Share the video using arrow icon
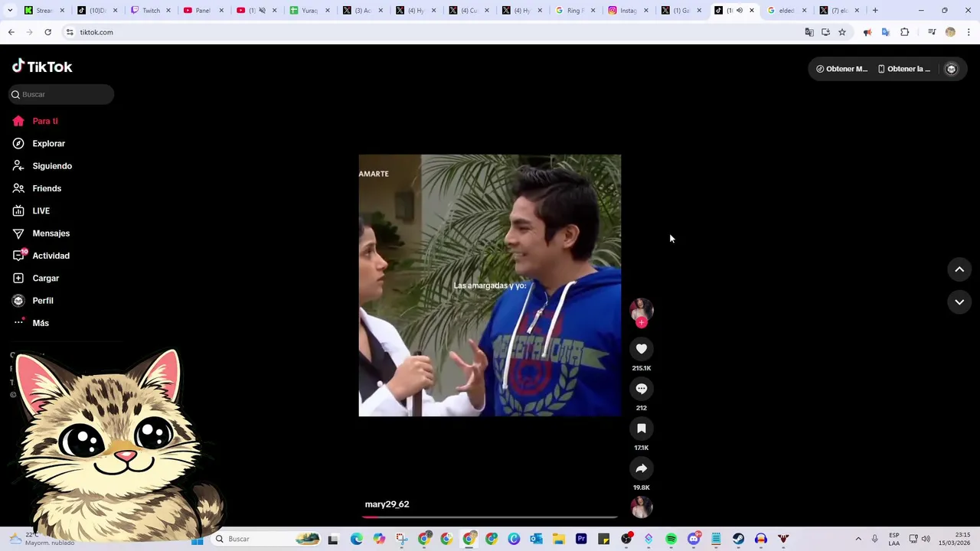 coord(642,468)
